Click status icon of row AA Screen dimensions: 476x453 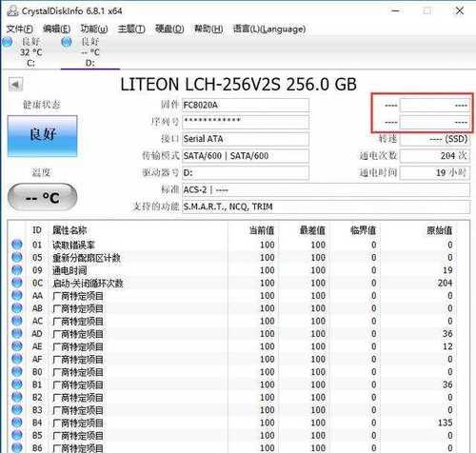coord(17,295)
